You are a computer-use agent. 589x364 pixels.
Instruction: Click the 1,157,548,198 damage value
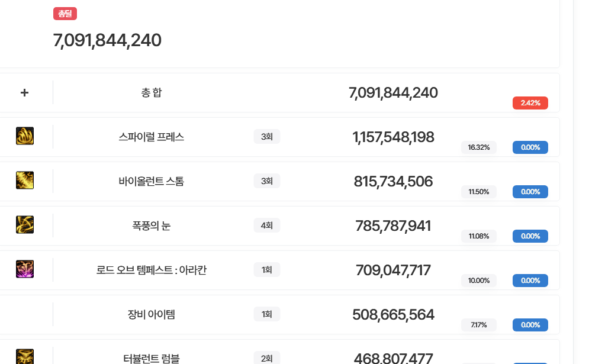pos(393,137)
